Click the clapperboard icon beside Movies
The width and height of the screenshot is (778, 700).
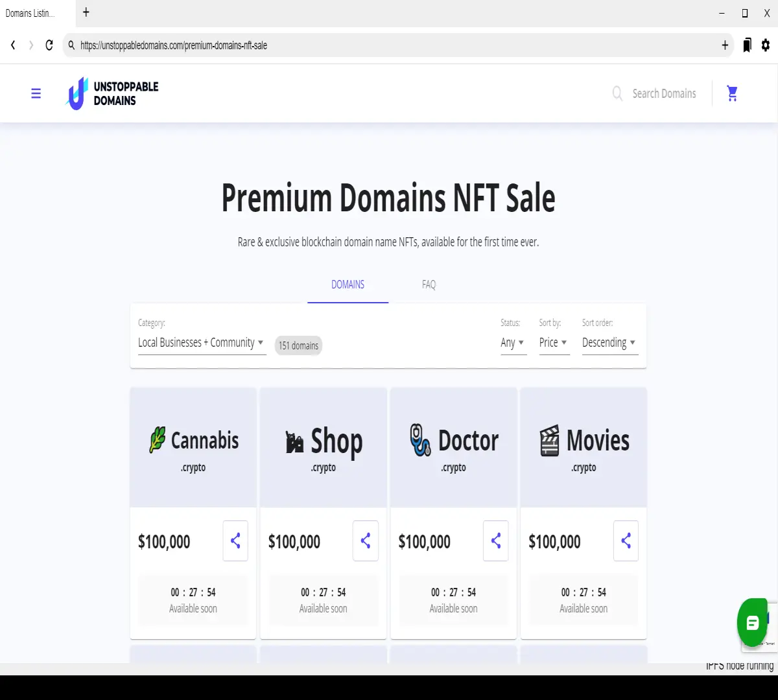click(x=549, y=441)
